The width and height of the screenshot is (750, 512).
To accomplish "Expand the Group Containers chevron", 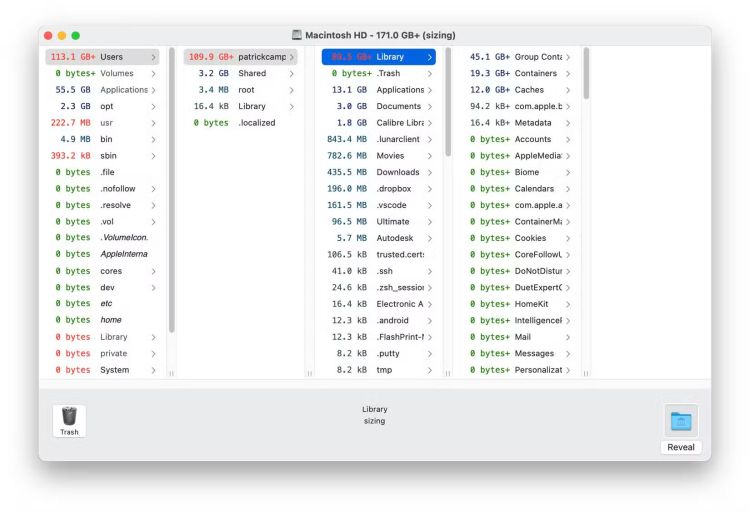I will point(568,57).
